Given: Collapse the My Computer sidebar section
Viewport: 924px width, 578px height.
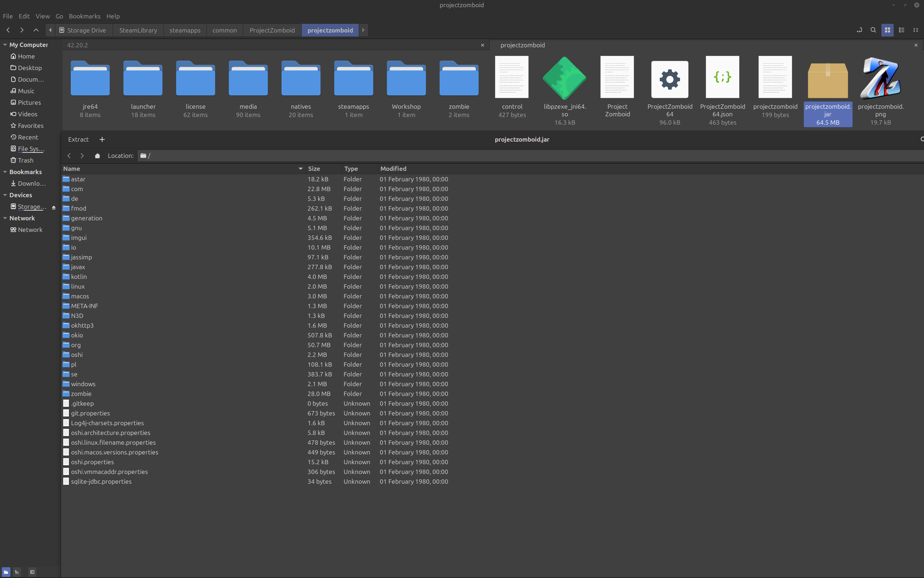Looking at the screenshot, I should point(5,45).
